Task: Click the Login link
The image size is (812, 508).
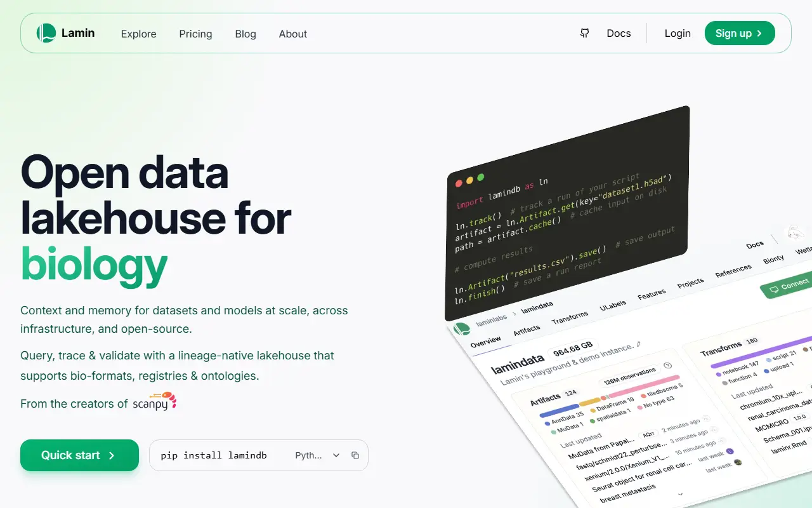Action: tap(678, 33)
